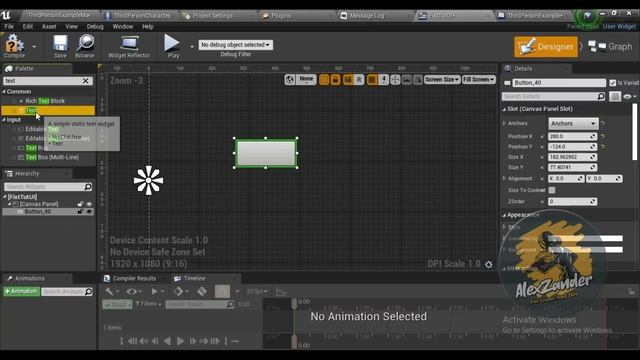Toggle the R respect locks button

coord(359,80)
